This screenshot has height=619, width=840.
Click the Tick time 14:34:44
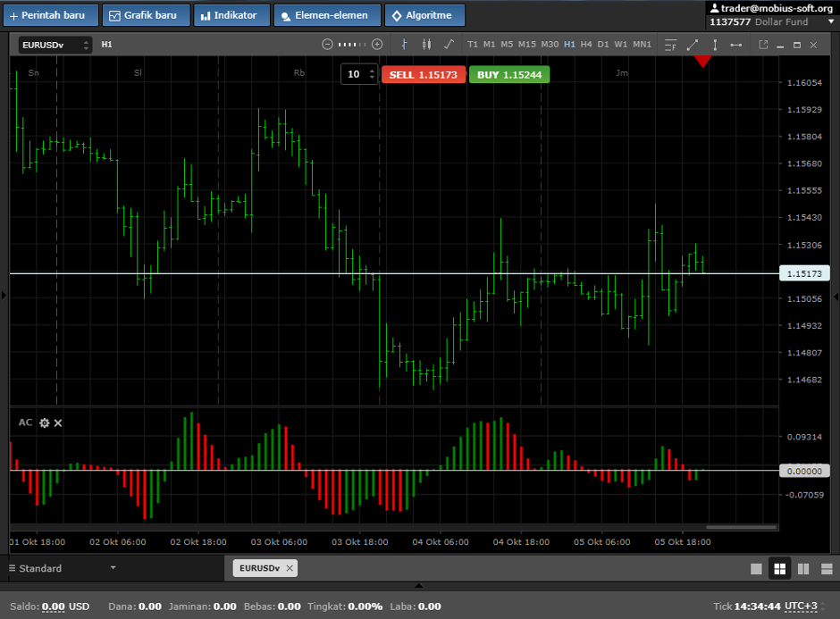click(757, 606)
